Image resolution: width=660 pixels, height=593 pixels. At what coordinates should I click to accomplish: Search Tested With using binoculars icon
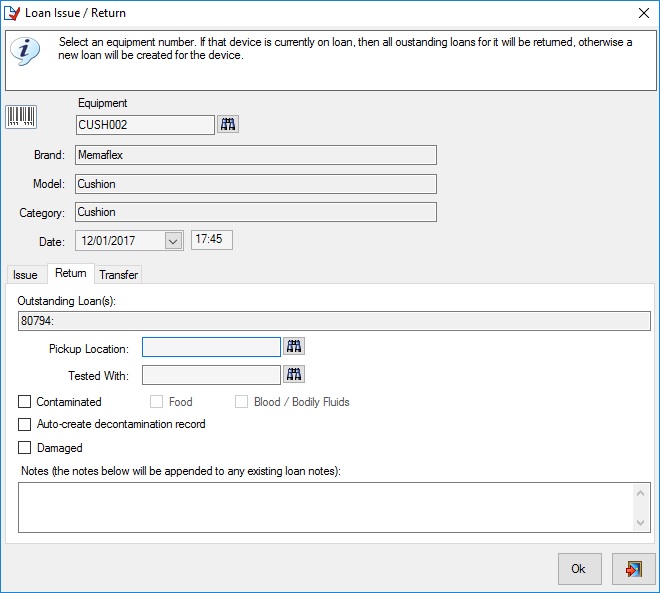(294, 374)
